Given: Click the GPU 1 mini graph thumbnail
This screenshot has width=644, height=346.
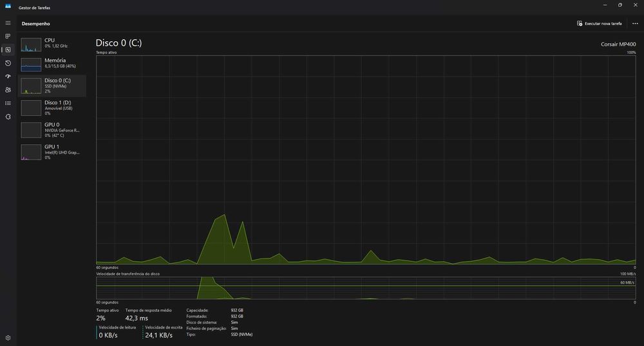Looking at the screenshot, I should point(31,152).
